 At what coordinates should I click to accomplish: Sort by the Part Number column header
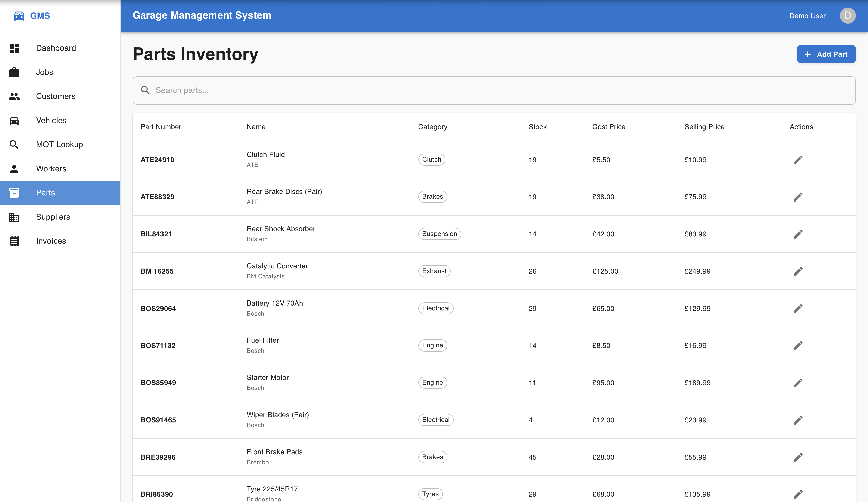160,126
